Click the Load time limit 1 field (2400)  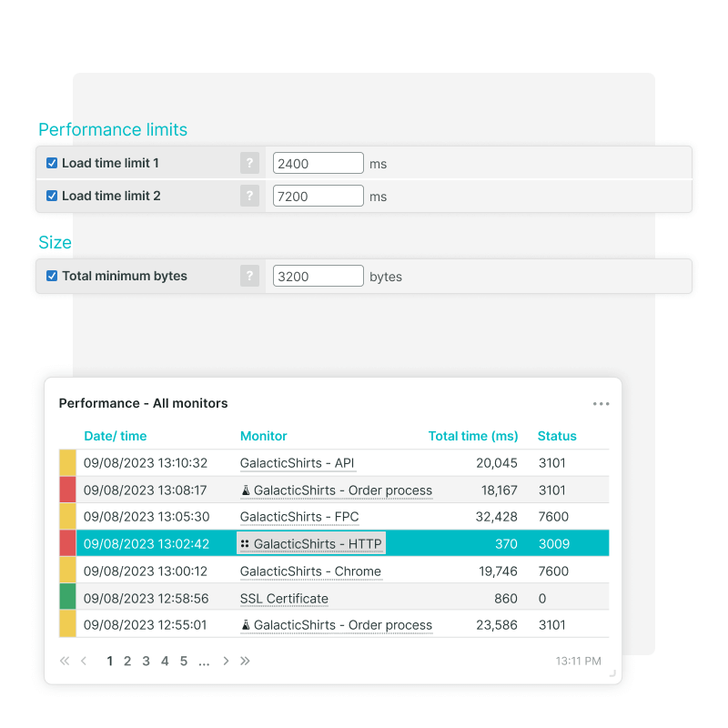tap(318, 163)
